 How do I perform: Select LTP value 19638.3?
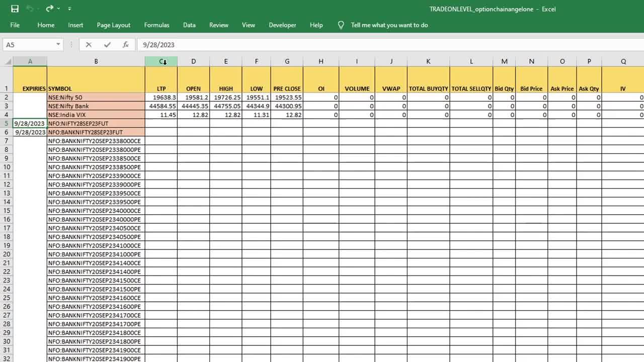[x=161, y=97]
